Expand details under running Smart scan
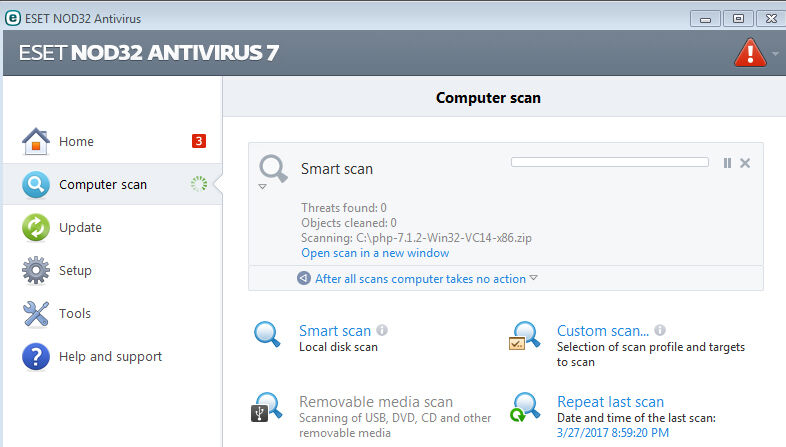 tap(262, 187)
